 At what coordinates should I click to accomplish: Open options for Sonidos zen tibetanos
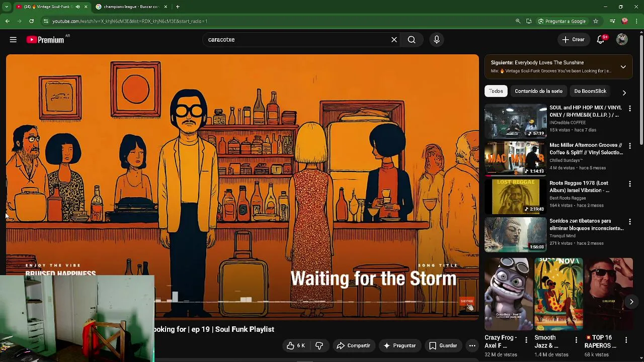pos(629,222)
